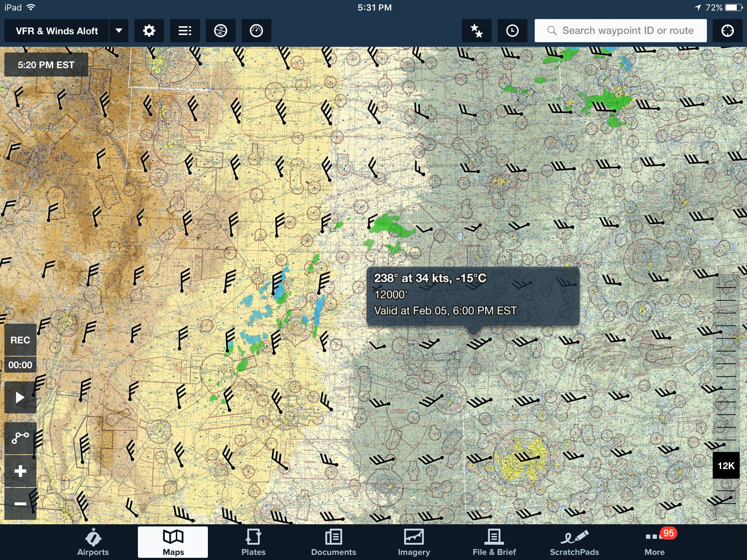Image resolution: width=747 pixels, height=560 pixels.
Task: Start track log with REC button
Action: [20, 340]
